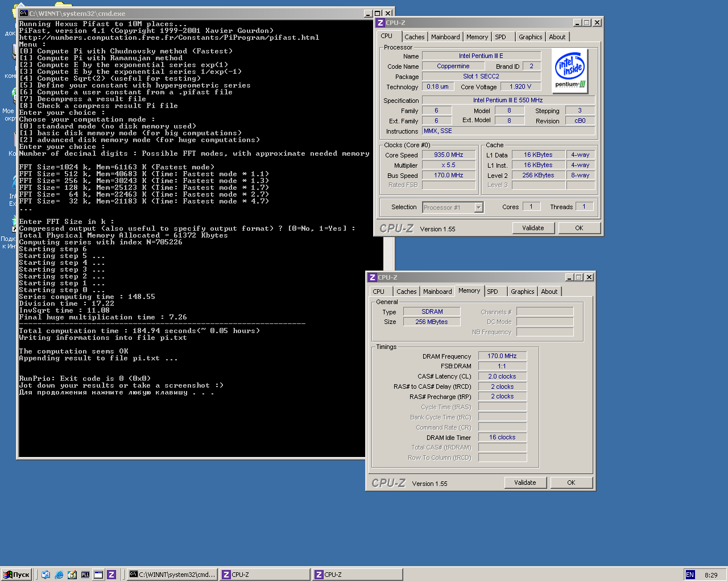Viewport: 728px width, 582px height.
Task: Click Validate in the CPU tab window
Action: (533, 228)
